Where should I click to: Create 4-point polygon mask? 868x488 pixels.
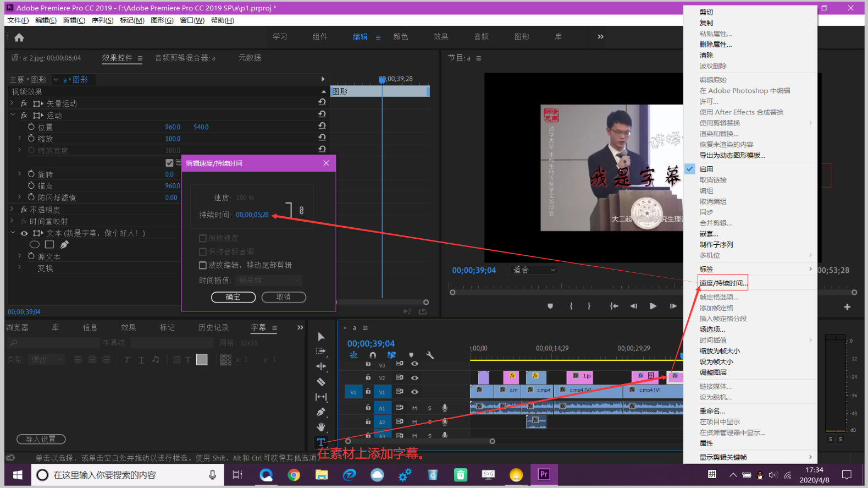point(49,244)
